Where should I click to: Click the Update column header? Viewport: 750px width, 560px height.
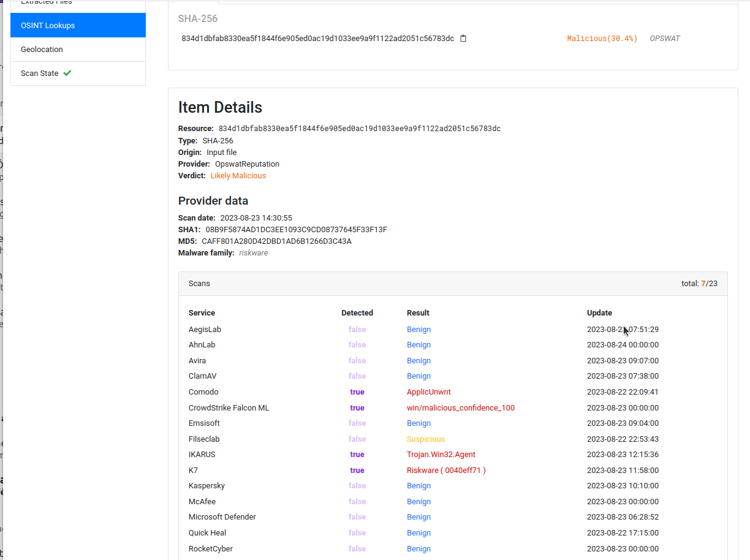point(599,313)
